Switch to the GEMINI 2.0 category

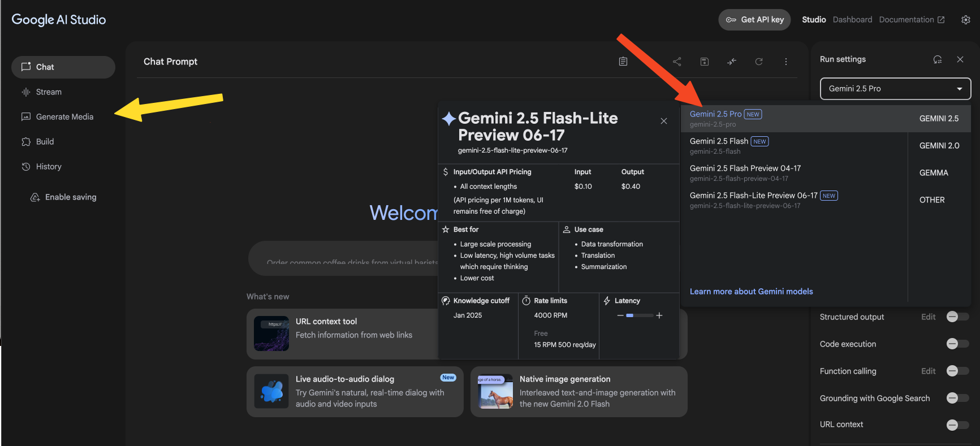939,146
